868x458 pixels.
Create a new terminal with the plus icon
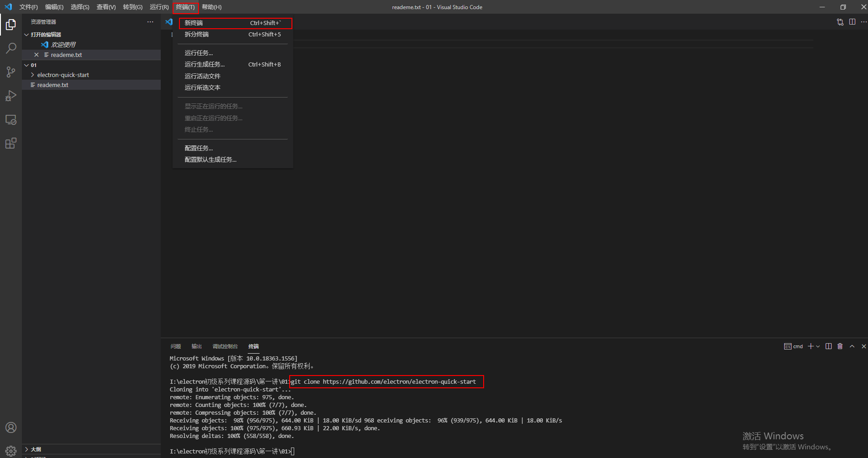[x=810, y=346]
